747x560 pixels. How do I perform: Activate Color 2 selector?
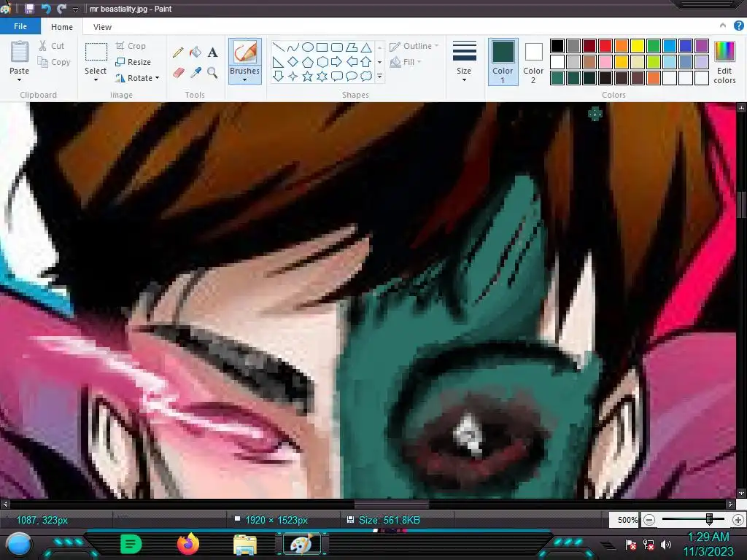(533, 62)
